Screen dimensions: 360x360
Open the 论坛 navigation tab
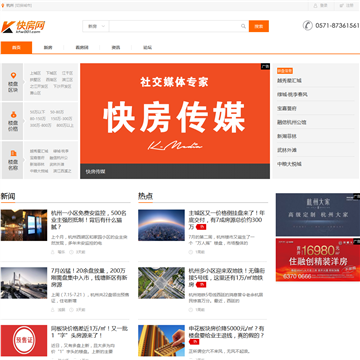point(147,47)
